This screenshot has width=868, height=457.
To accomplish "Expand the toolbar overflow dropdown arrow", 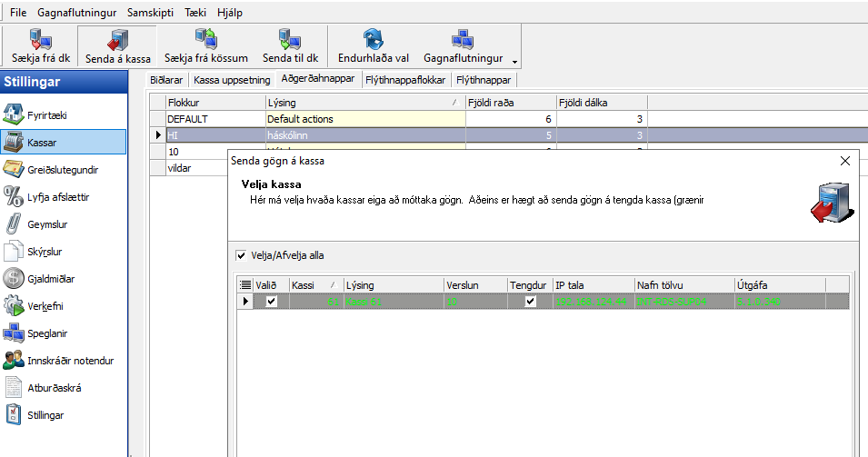I will point(516,62).
